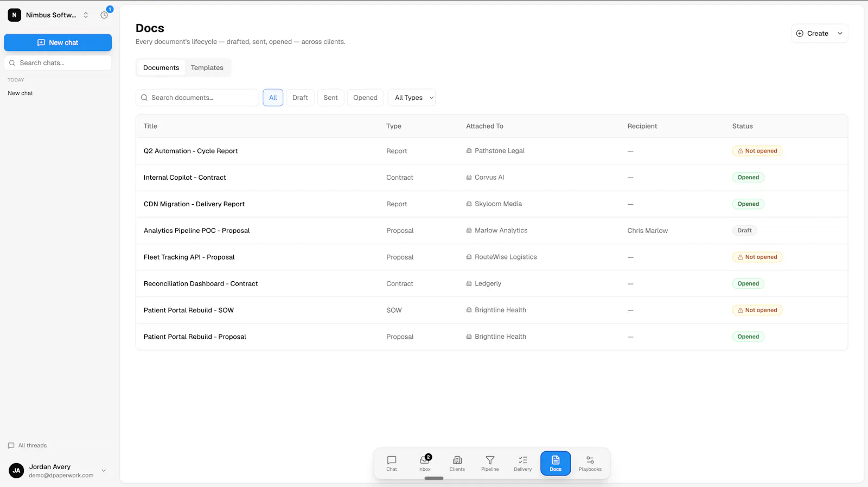Click the building icon beside Corvus AI
The height and width of the screenshot is (487, 868).
(x=469, y=178)
